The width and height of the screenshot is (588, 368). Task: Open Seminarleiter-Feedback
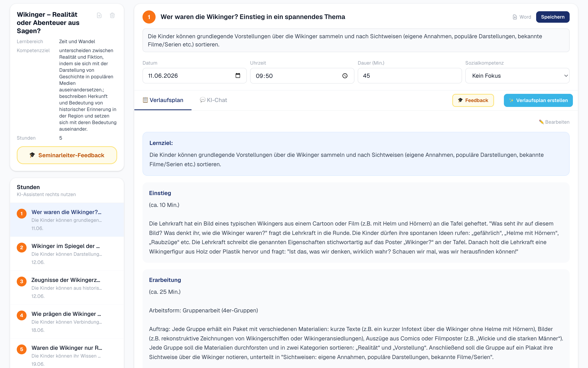pyautogui.click(x=67, y=155)
